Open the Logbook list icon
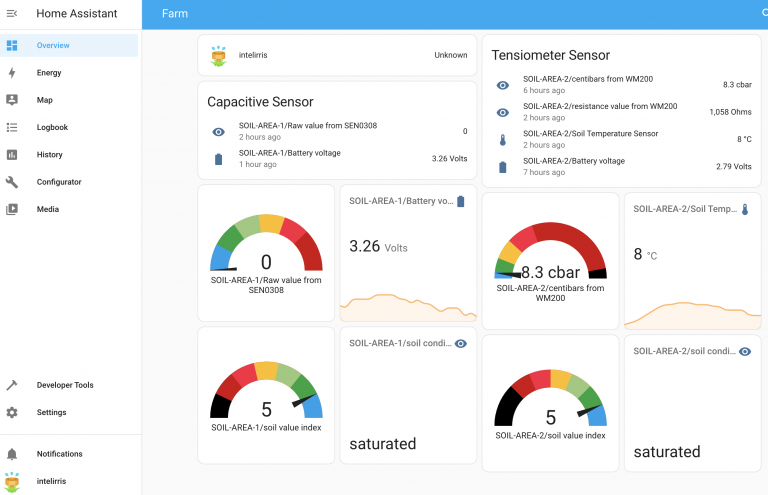 (12, 127)
